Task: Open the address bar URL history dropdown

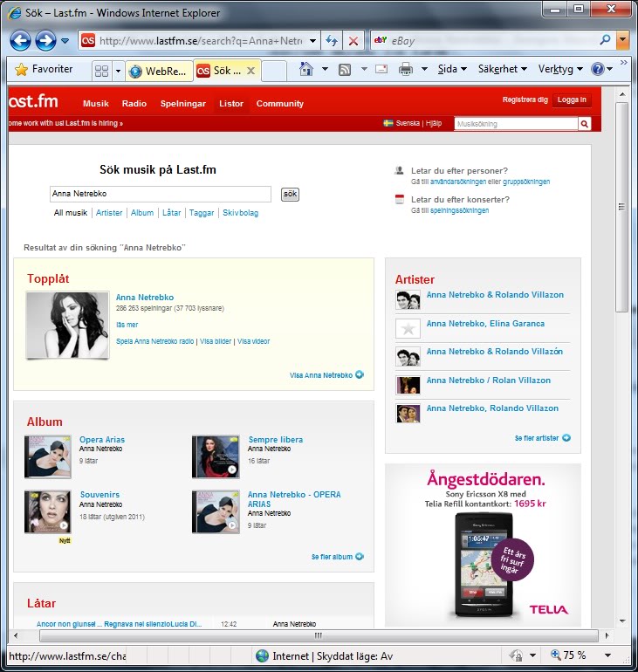Action: coord(312,41)
